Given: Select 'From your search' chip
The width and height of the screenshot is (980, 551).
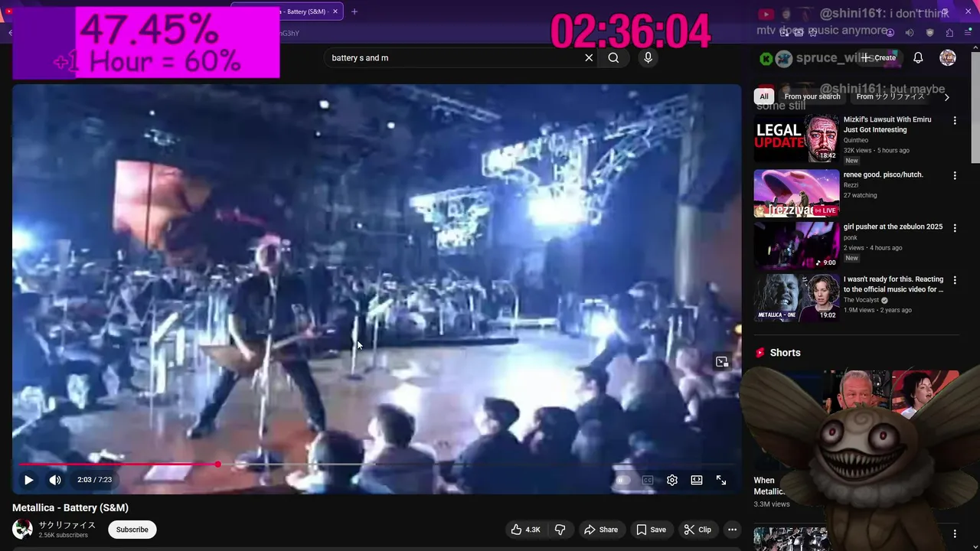Looking at the screenshot, I should 812,96.
